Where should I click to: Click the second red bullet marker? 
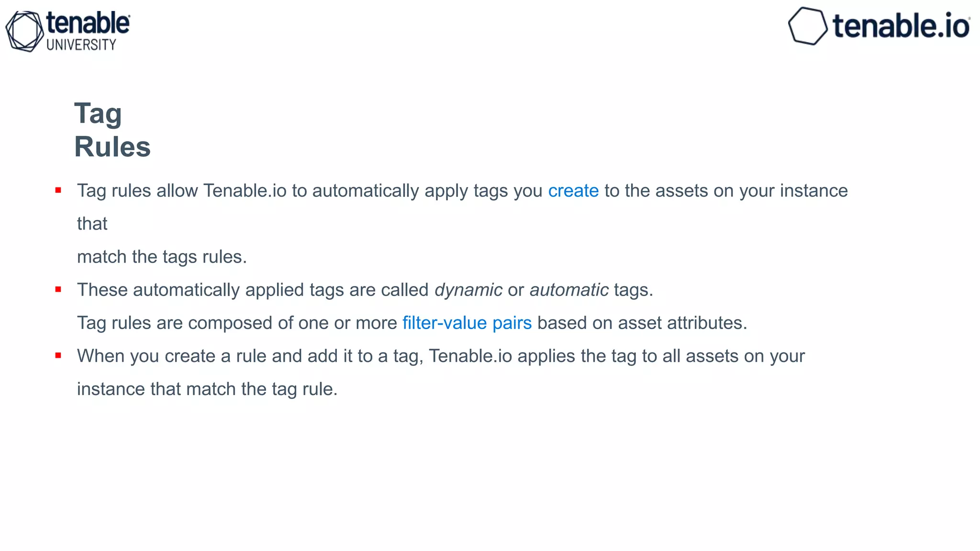pyautogui.click(x=58, y=289)
